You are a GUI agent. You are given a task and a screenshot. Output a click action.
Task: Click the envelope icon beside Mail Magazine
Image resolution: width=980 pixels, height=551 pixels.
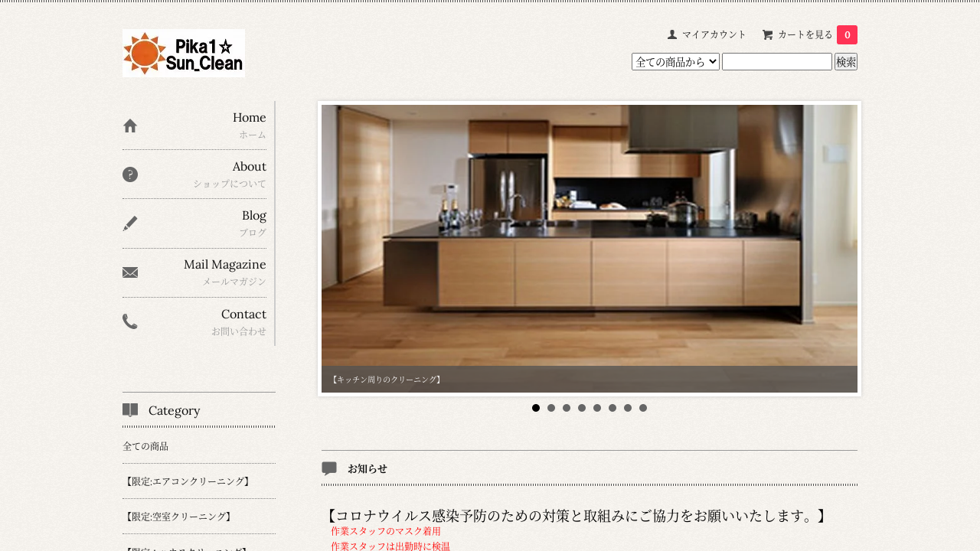[x=130, y=272]
